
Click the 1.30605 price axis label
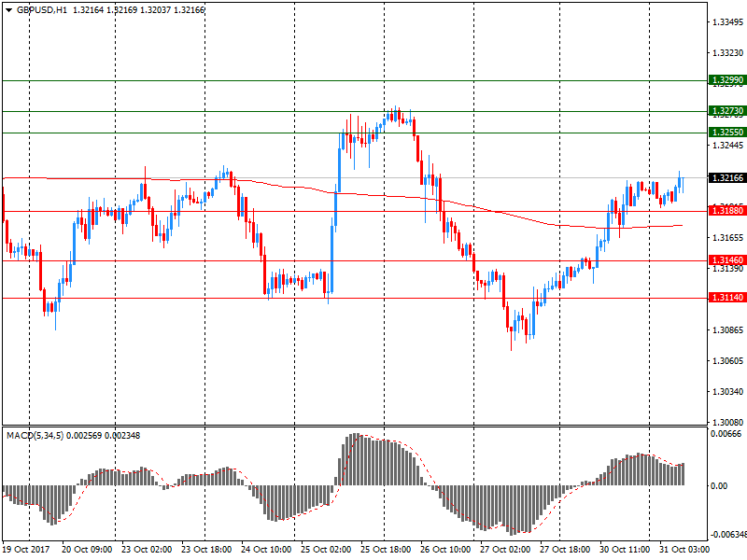tap(727, 360)
